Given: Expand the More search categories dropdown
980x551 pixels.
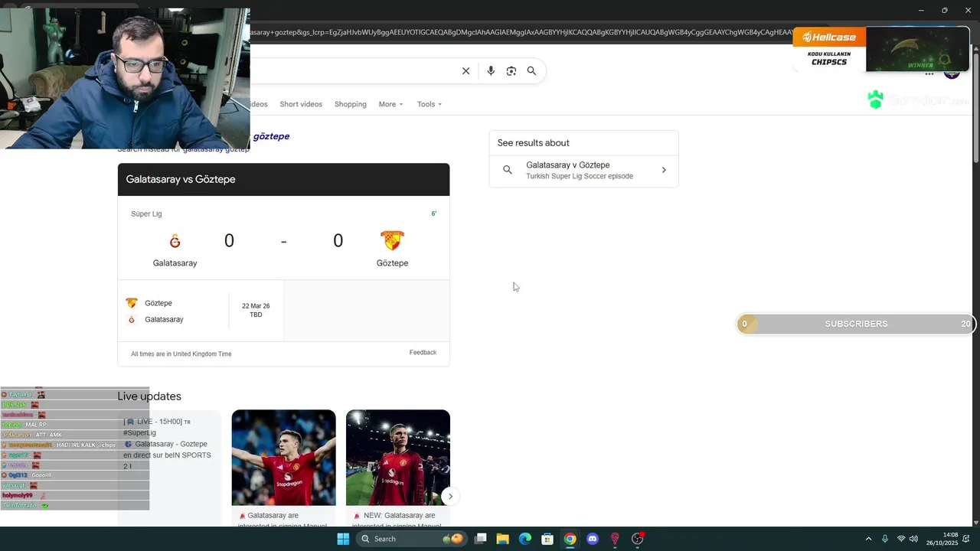Looking at the screenshot, I should coord(390,104).
